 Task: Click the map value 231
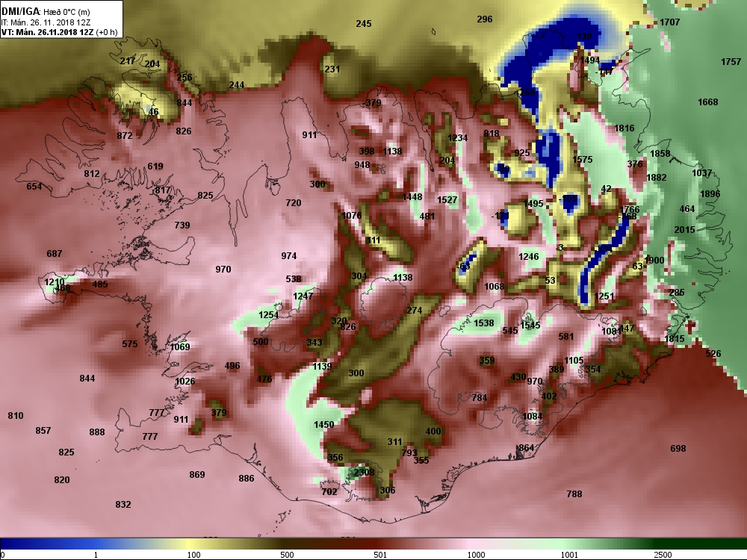(x=332, y=69)
